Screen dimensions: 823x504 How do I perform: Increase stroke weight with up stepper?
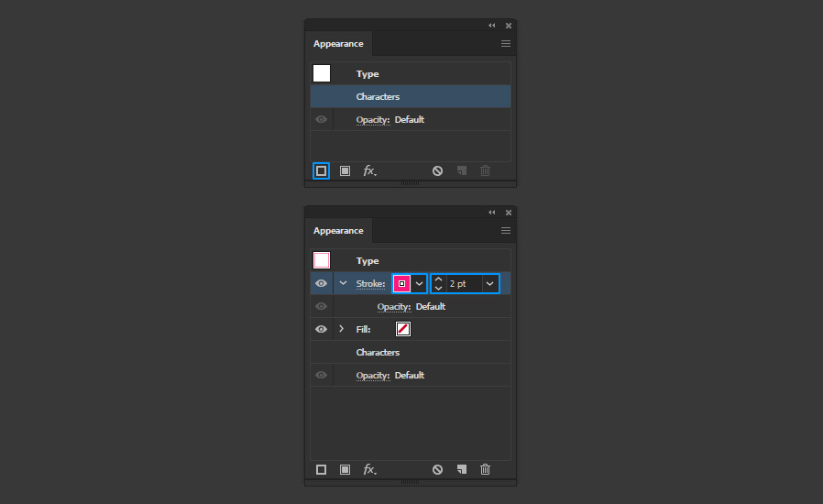click(438, 279)
